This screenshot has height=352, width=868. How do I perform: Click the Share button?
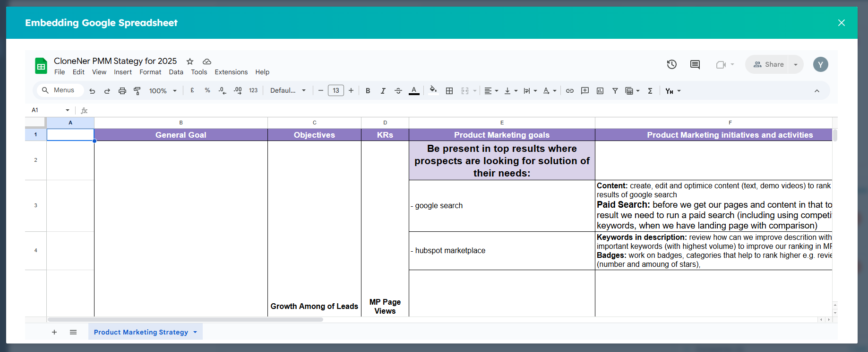click(x=768, y=64)
